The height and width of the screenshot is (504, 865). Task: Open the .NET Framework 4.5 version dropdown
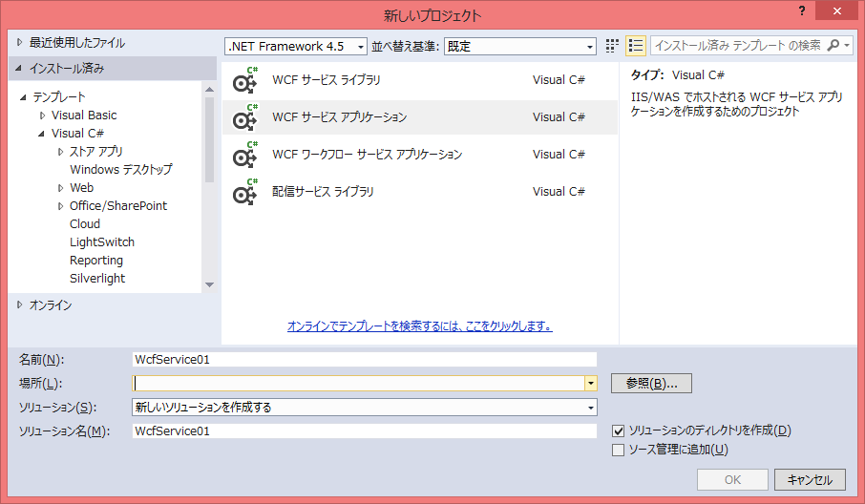click(x=296, y=46)
